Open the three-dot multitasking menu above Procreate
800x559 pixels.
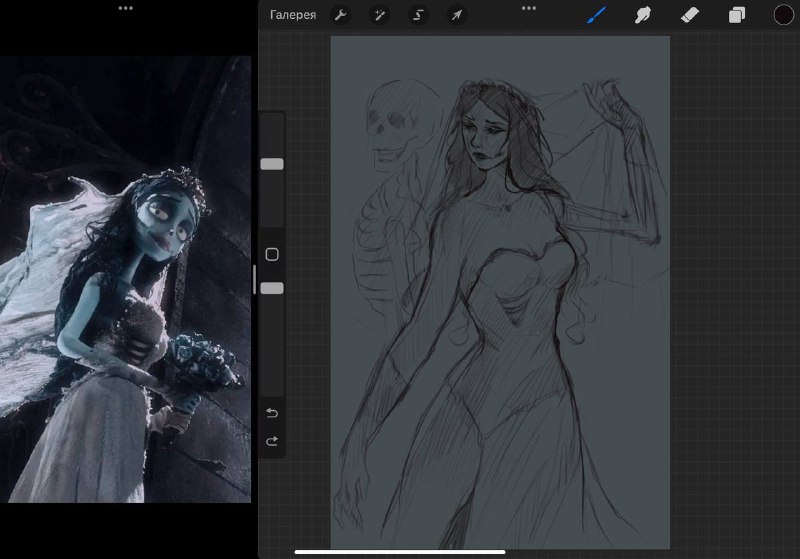529,8
